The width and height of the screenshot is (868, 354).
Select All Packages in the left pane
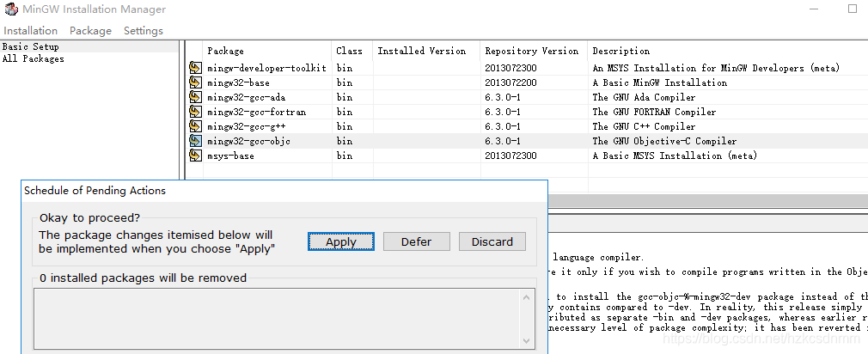tap(34, 58)
